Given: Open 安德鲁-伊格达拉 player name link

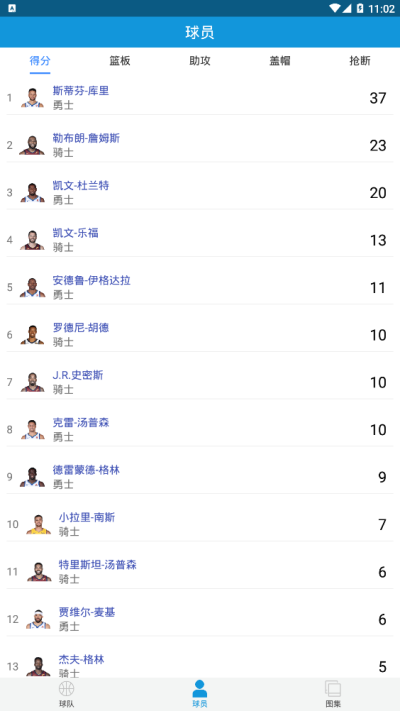Looking at the screenshot, I should 92,280.
